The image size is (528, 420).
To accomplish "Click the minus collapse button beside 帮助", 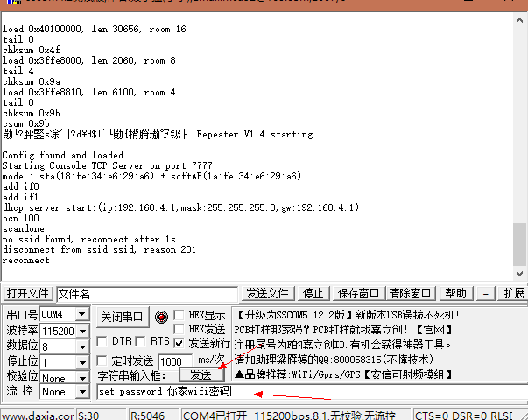I will coord(486,293).
